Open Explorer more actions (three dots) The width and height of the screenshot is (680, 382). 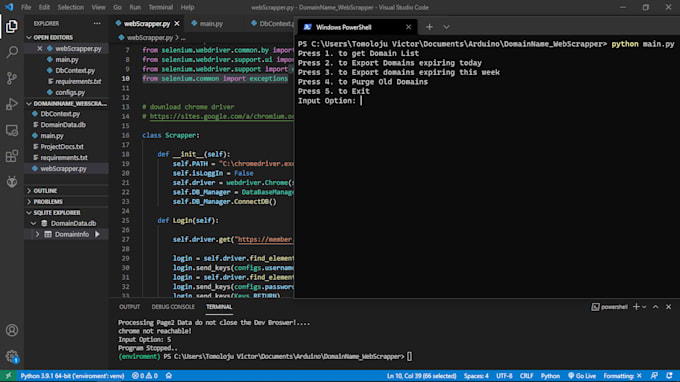97,23
